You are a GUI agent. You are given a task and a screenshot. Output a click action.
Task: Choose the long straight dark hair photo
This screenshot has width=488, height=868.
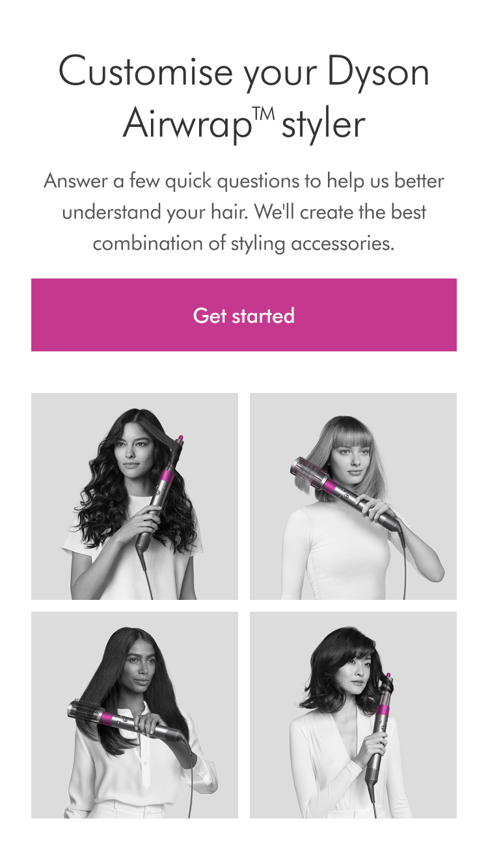click(135, 715)
